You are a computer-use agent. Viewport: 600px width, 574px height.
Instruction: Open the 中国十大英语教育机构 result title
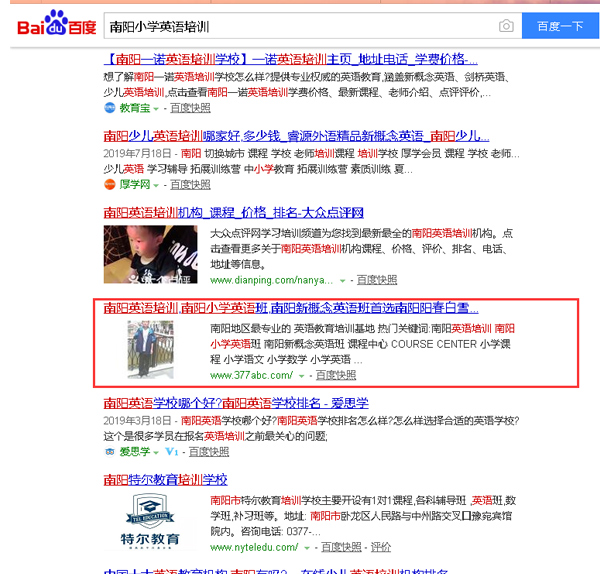point(276,571)
